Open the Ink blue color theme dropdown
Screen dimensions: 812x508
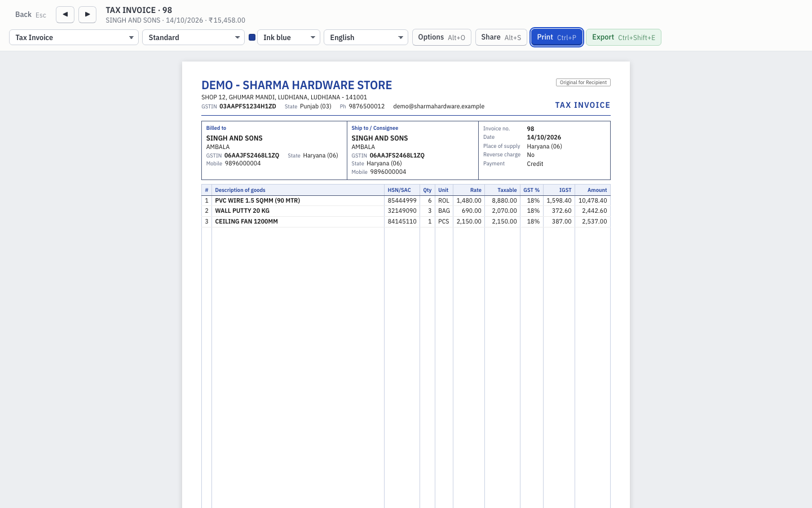tap(289, 37)
